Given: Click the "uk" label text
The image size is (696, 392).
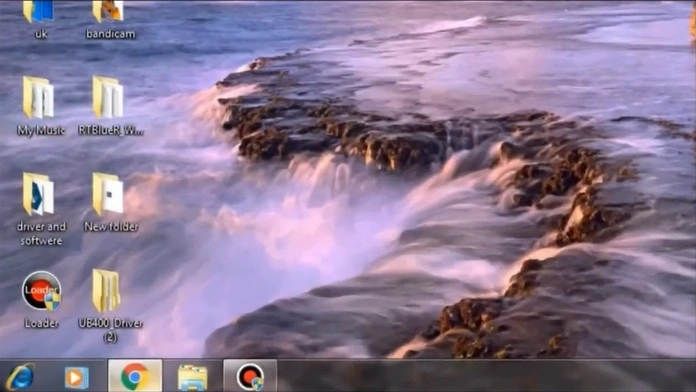Looking at the screenshot, I should point(41,34).
